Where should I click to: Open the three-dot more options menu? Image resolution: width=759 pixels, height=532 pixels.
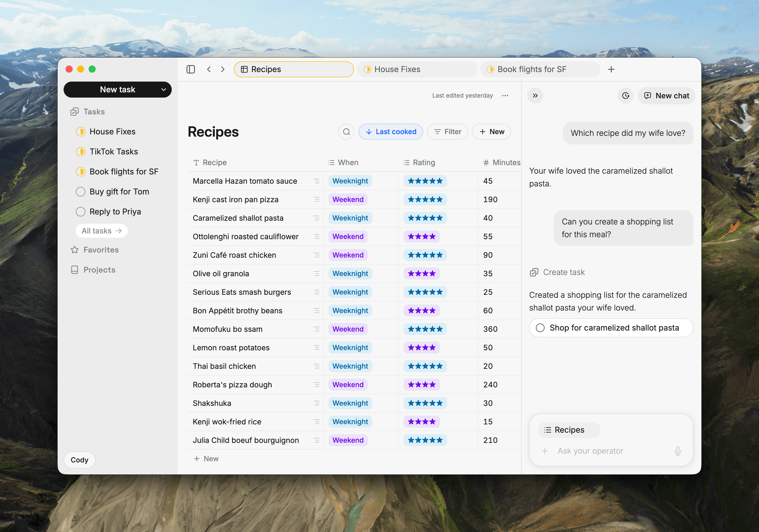(505, 96)
